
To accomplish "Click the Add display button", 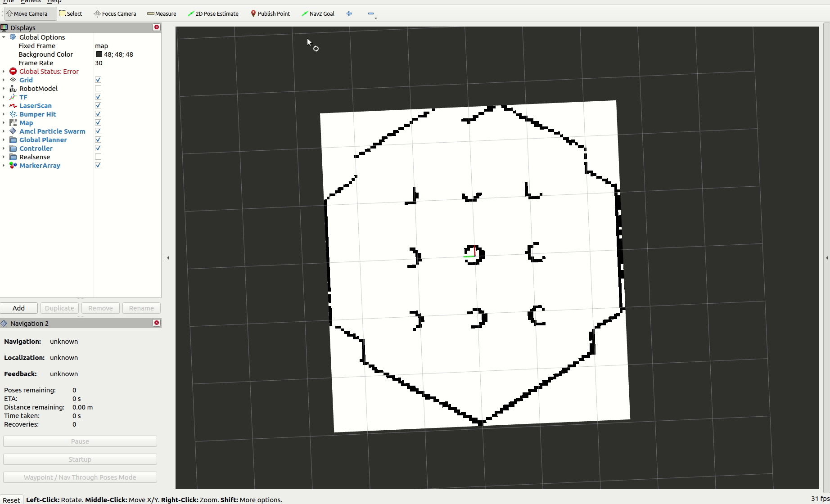I will point(18,308).
